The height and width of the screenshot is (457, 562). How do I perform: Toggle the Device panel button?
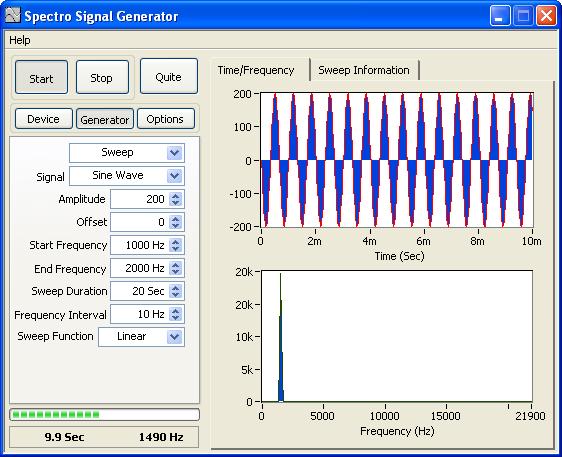(x=44, y=119)
